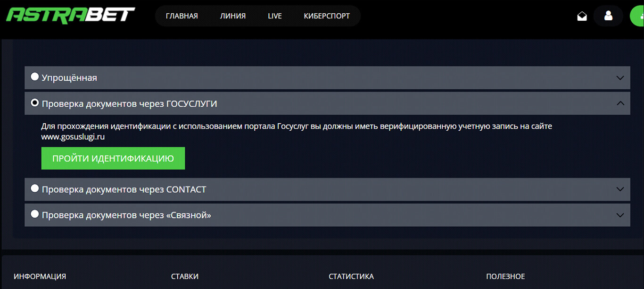Click the www.gosuslugi.ru address text
This screenshot has height=289, width=644.
coord(73,137)
